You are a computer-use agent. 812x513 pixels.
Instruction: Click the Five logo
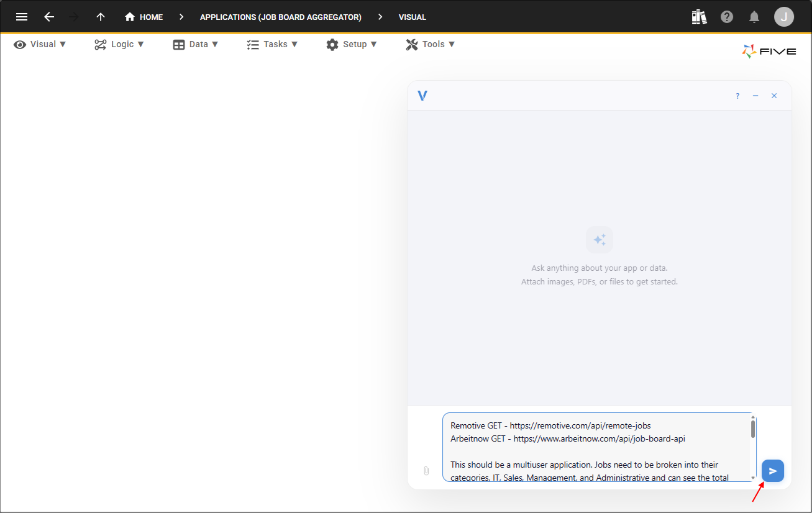[x=769, y=52]
